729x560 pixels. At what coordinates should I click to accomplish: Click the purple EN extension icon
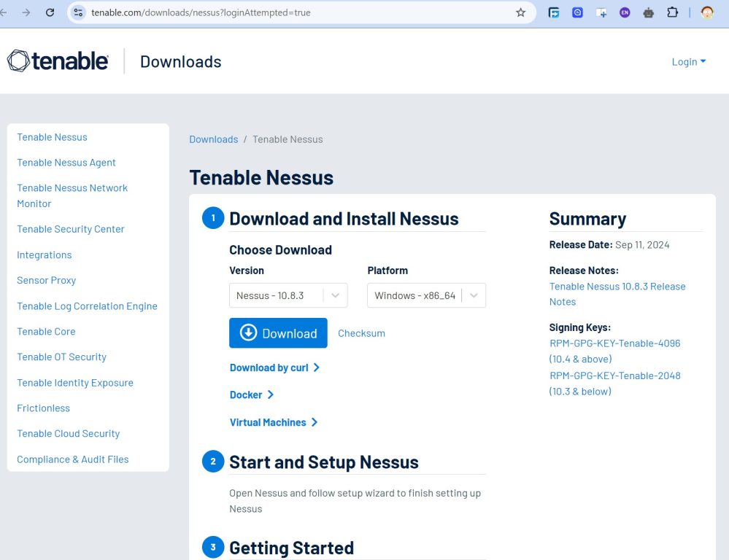pos(625,12)
